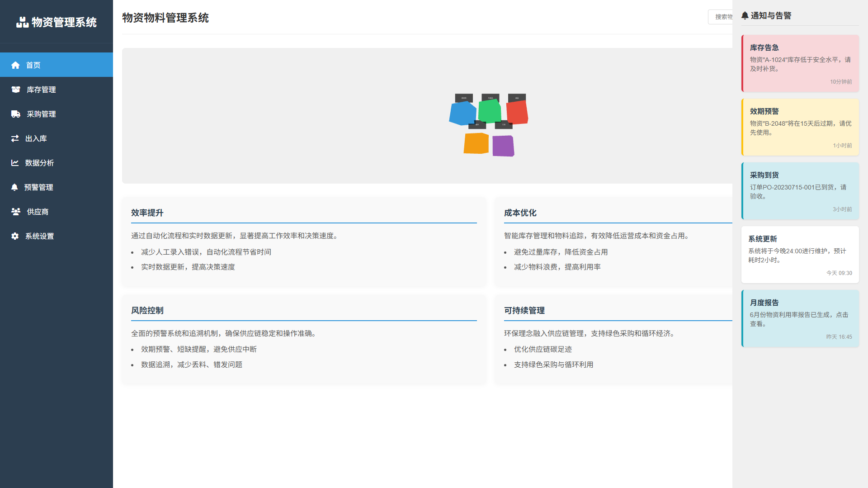The width and height of the screenshot is (868, 488).
Task: Click the alert management bell icon
Action: click(x=14, y=187)
